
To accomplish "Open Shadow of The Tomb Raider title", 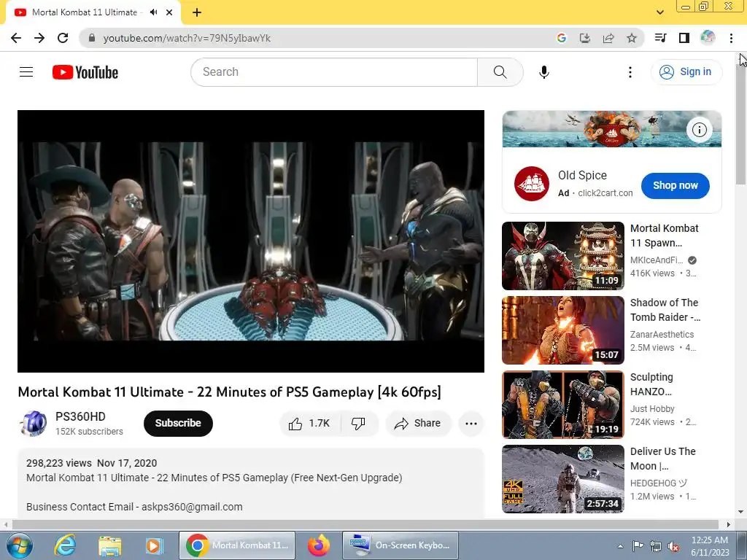I will click(665, 310).
